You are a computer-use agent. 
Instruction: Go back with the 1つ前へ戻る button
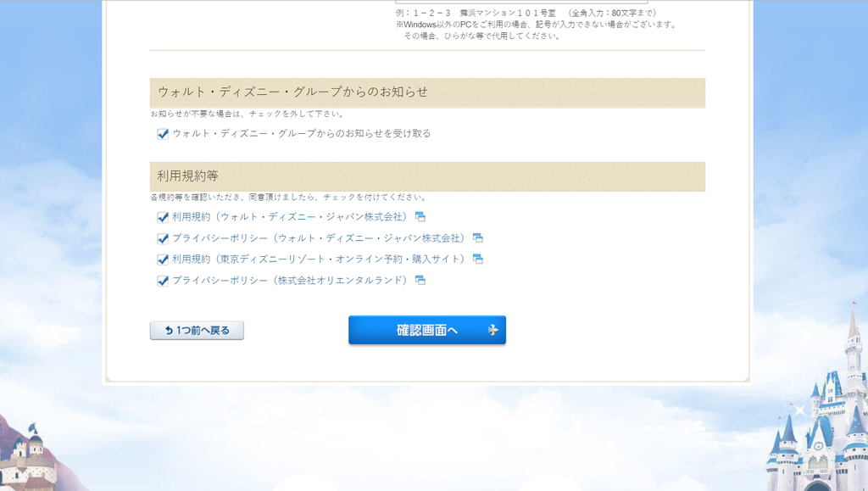click(x=197, y=331)
